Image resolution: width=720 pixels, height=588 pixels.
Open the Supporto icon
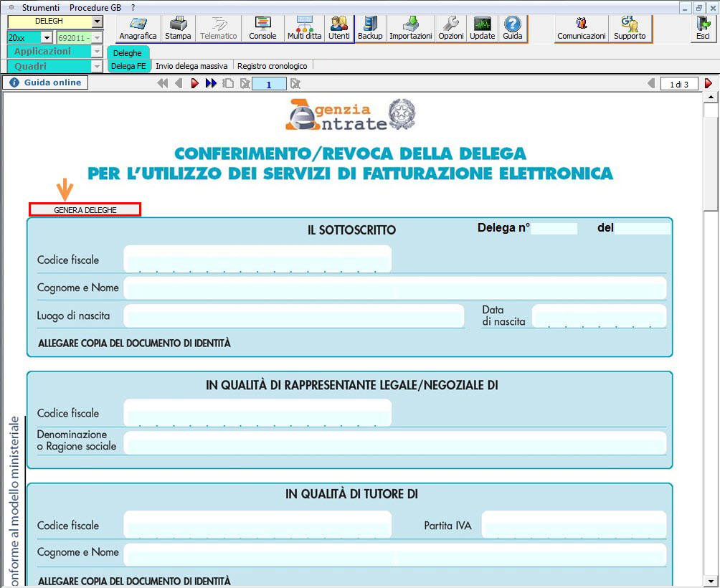tap(630, 29)
